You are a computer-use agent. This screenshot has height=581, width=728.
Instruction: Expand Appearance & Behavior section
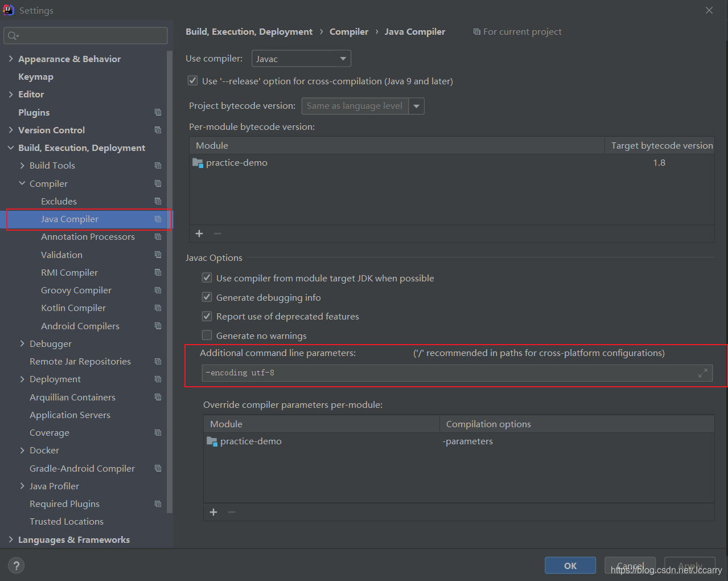click(x=11, y=59)
